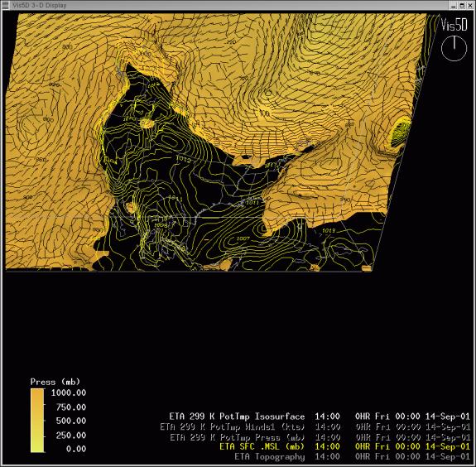Click the 1012 MSL pressure contour label

click(184, 159)
